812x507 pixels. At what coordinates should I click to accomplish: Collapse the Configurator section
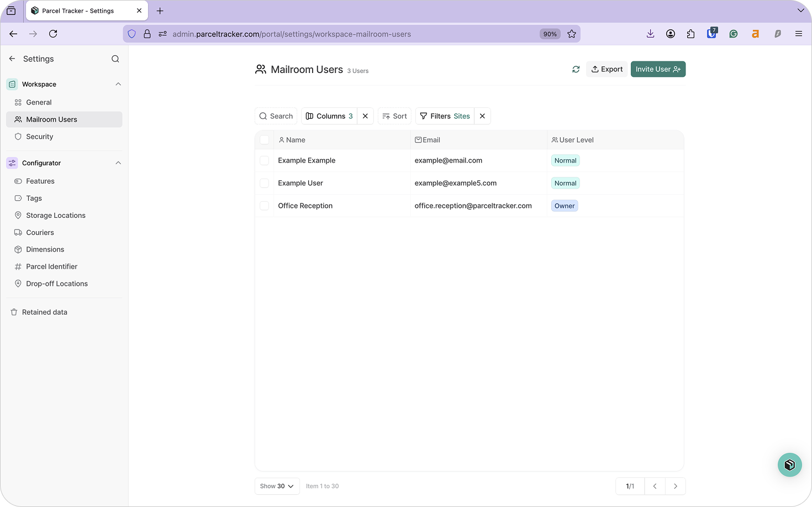tap(118, 163)
